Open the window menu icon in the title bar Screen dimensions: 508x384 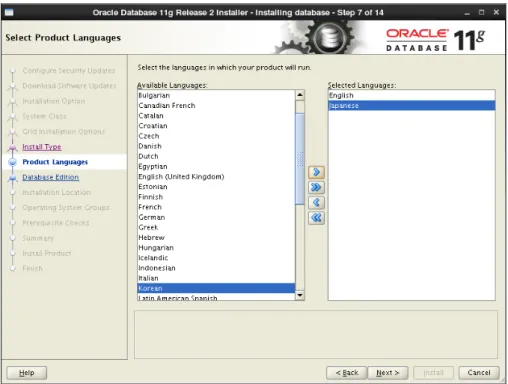click(9, 13)
